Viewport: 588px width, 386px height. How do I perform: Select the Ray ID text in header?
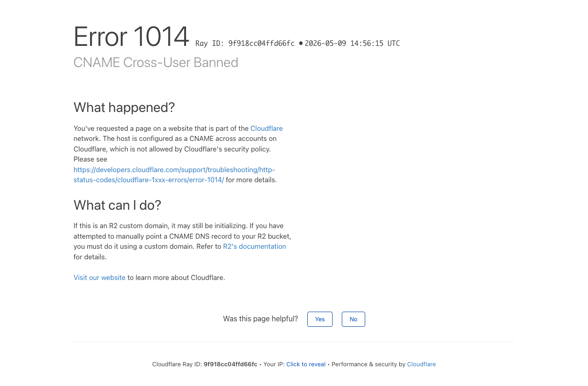point(245,44)
